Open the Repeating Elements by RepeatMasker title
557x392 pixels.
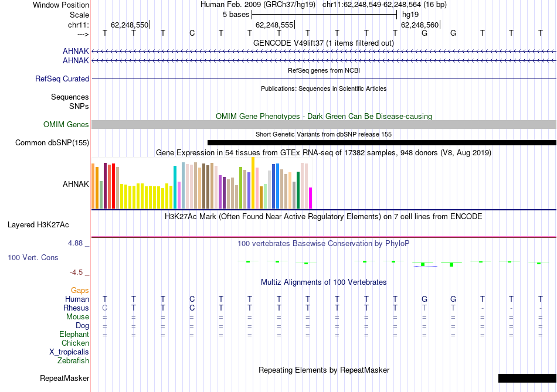tap(324, 370)
